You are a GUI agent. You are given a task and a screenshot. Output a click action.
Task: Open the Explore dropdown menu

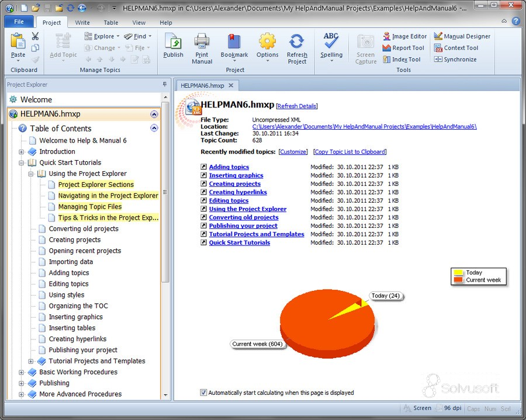[x=102, y=36]
